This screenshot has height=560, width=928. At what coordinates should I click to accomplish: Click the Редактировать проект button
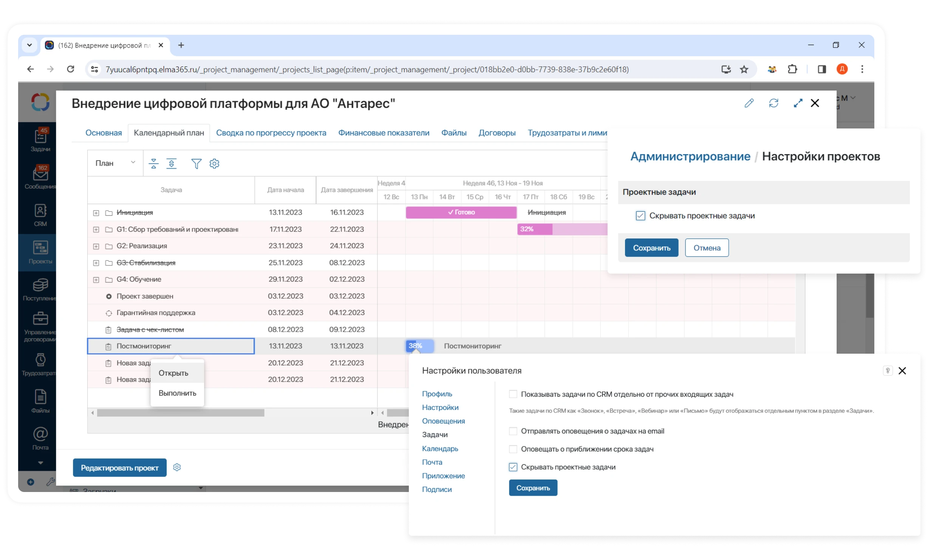click(119, 468)
